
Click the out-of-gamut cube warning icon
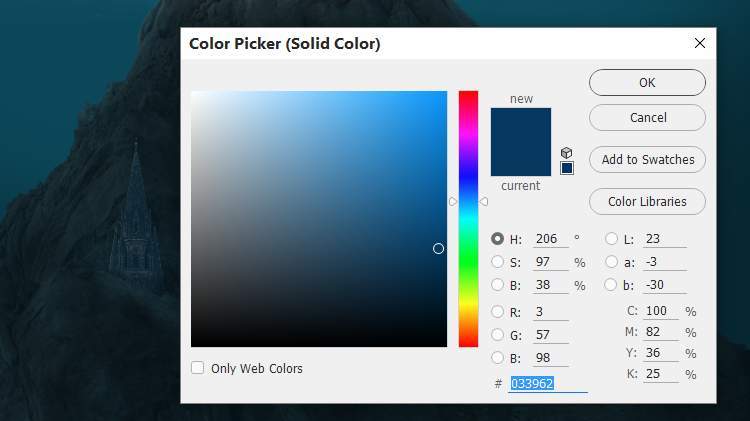[566, 153]
